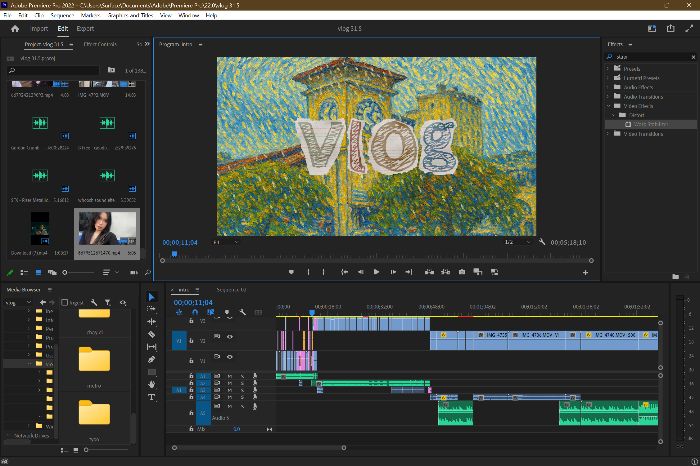Open the Markers menu
Image resolution: width=700 pixels, height=466 pixels.
[90, 15]
